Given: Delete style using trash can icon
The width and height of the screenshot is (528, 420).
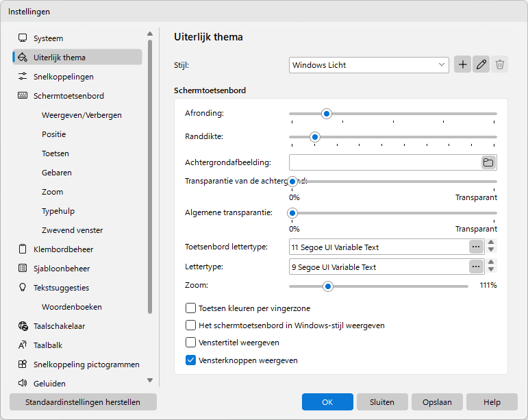Looking at the screenshot, I should pos(500,64).
